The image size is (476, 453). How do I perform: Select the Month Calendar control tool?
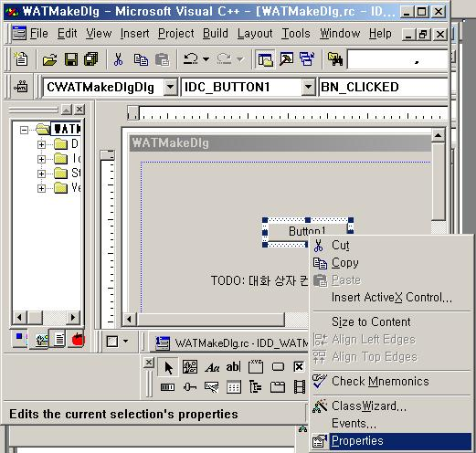[x=234, y=387]
